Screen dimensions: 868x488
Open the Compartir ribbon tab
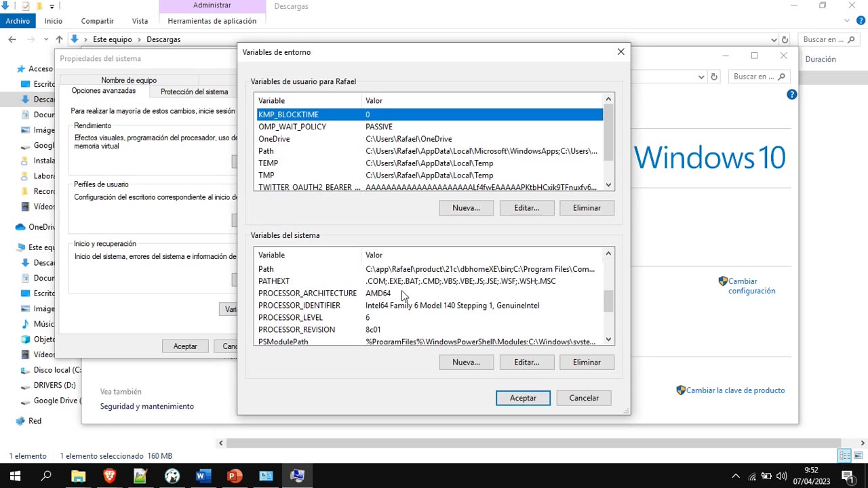(x=97, y=21)
